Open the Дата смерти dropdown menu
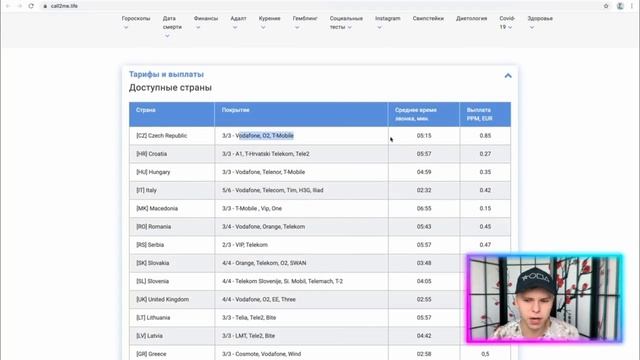640x360 pixels. [x=172, y=27]
